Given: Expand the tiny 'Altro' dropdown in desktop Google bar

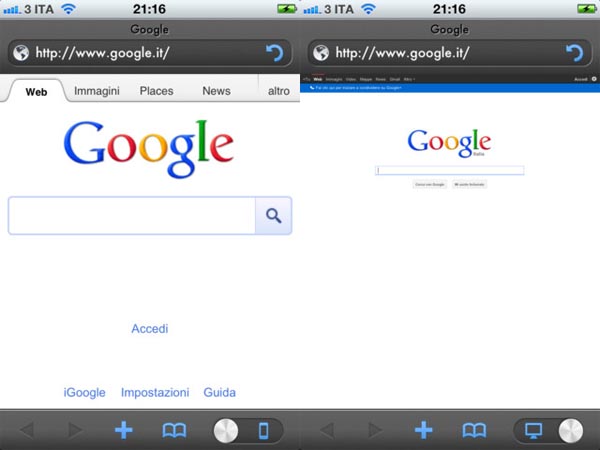Looking at the screenshot, I should tap(409, 79).
